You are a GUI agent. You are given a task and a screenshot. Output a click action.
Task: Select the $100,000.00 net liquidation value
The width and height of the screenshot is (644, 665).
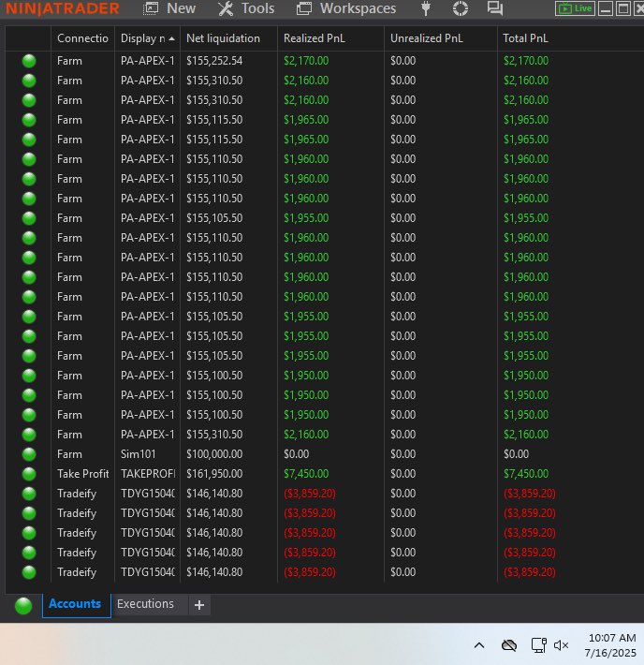[214, 454]
